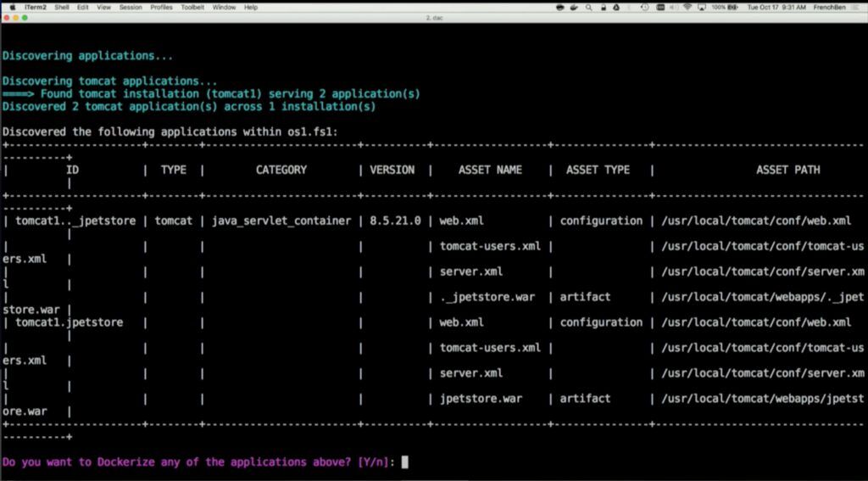Open the Profiles menu
Viewport: 868px width, 481px height.
(x=161, y=7)
